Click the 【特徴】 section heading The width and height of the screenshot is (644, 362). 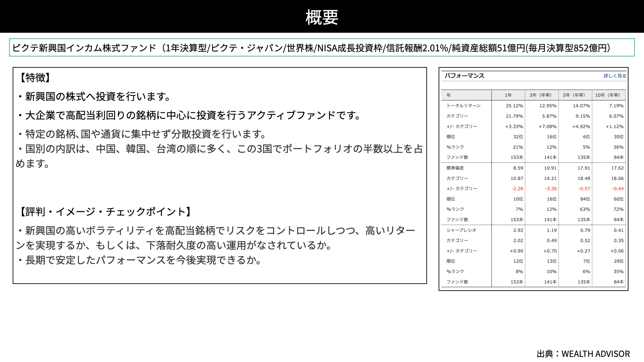click(x=35, y=78)
